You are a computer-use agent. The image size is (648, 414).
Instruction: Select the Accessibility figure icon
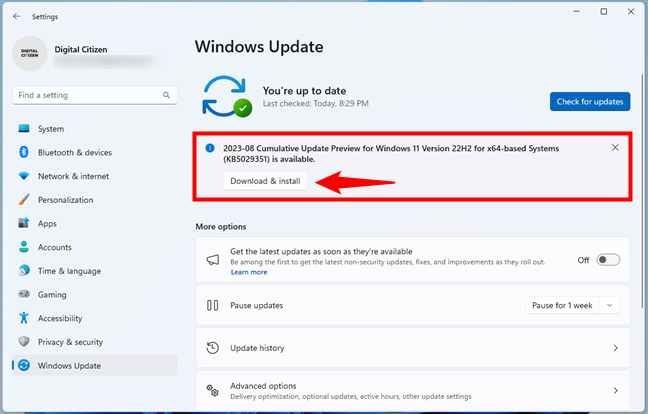tap(24, 318)
